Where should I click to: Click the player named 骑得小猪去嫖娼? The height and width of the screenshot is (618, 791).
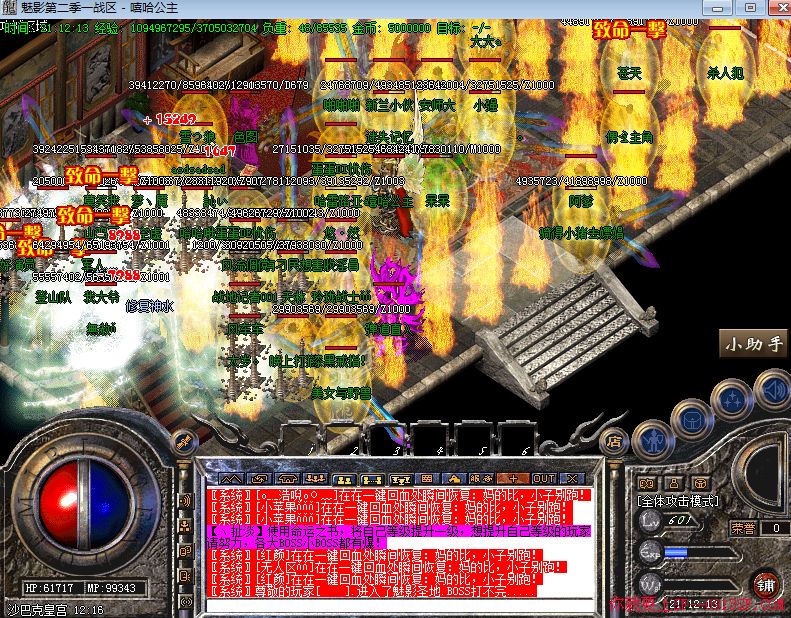(x=582, y=233)
